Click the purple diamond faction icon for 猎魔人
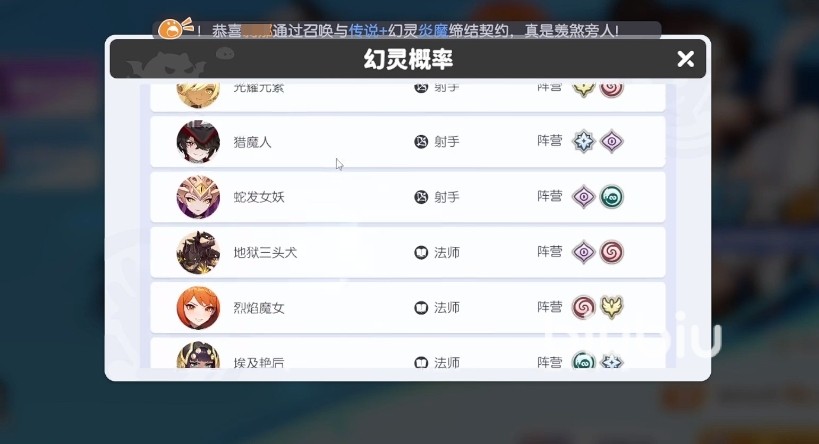This screenshot has width=819, height=444. (x=611, y=142)
